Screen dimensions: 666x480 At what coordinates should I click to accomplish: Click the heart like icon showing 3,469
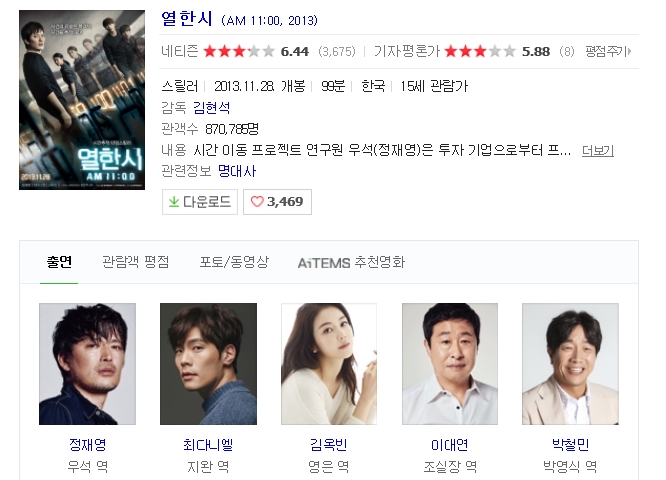click(257, 201)
